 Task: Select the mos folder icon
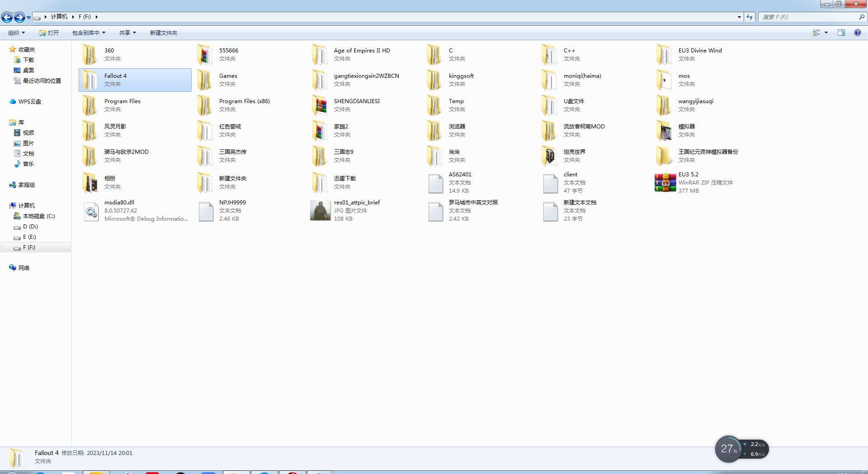click(664, 80)
